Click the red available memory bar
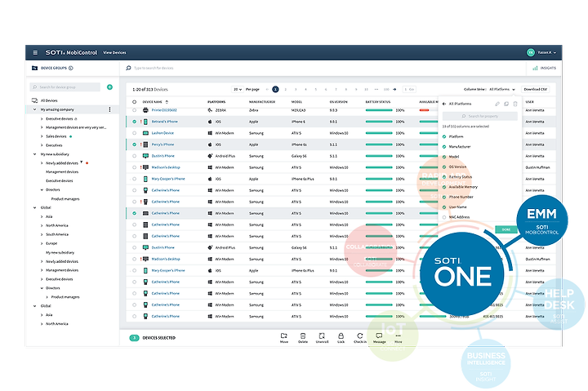Viewport: 588px width, 391px height. 424,110
